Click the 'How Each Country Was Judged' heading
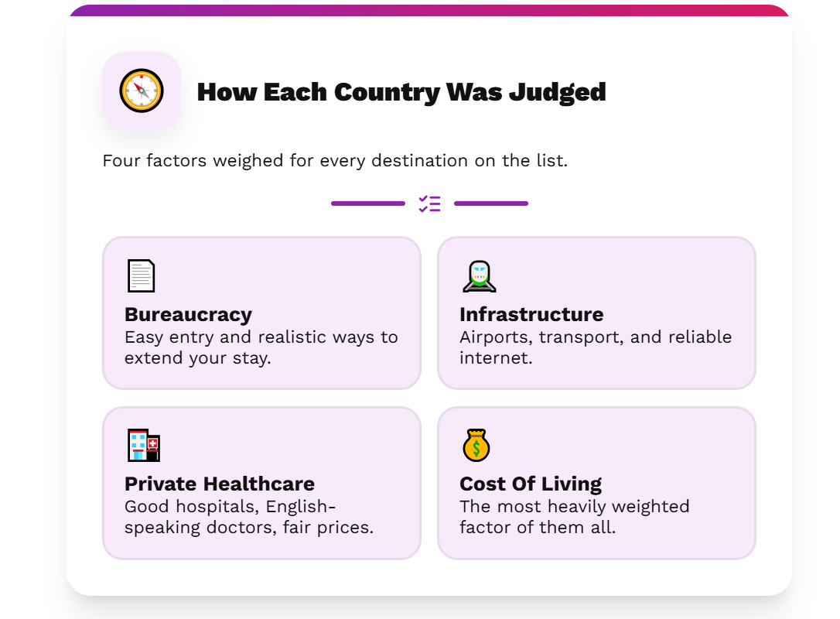Screen dimensions: 840x619 [401, 91]
